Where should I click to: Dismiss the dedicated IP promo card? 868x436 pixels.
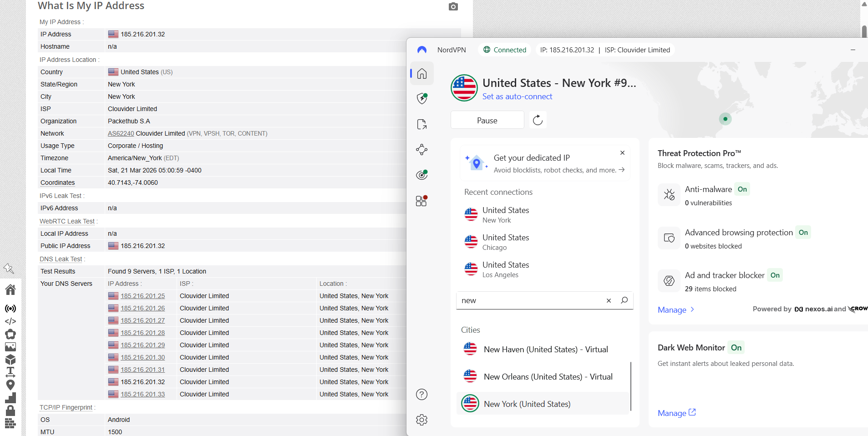click(622, 153)
